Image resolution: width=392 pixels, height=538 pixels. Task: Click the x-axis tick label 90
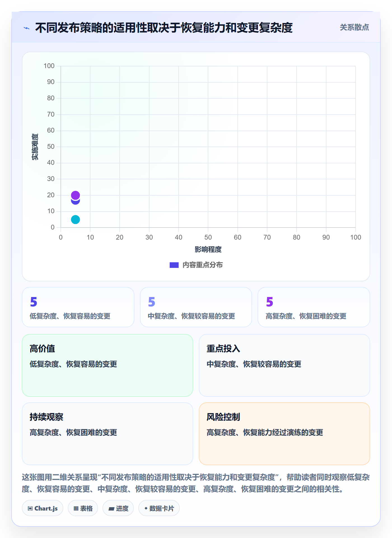click(x=326, y=237)
